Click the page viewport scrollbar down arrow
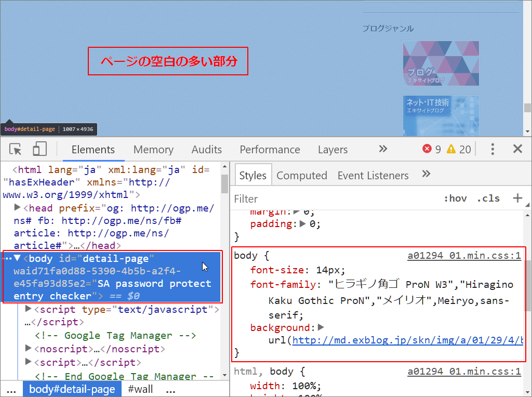This screenshot has width=532, height=397. click(527, 131)
